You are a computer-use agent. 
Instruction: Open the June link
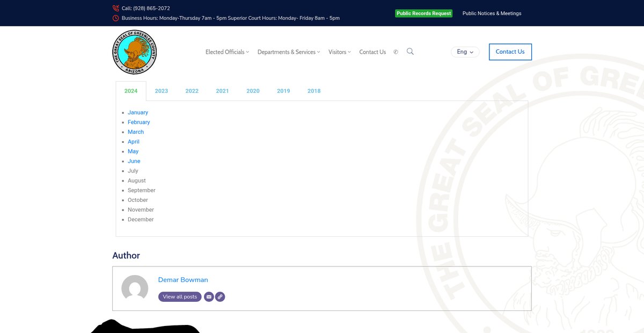click(x=134, y=161)
